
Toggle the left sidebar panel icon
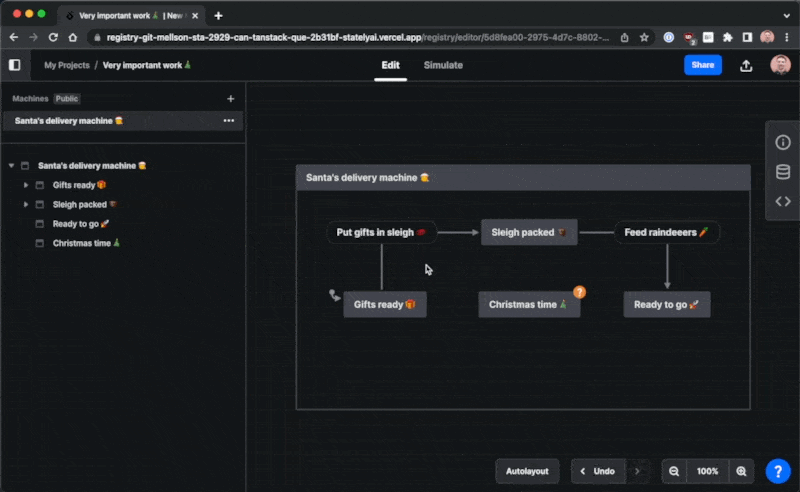pos(14,65)
